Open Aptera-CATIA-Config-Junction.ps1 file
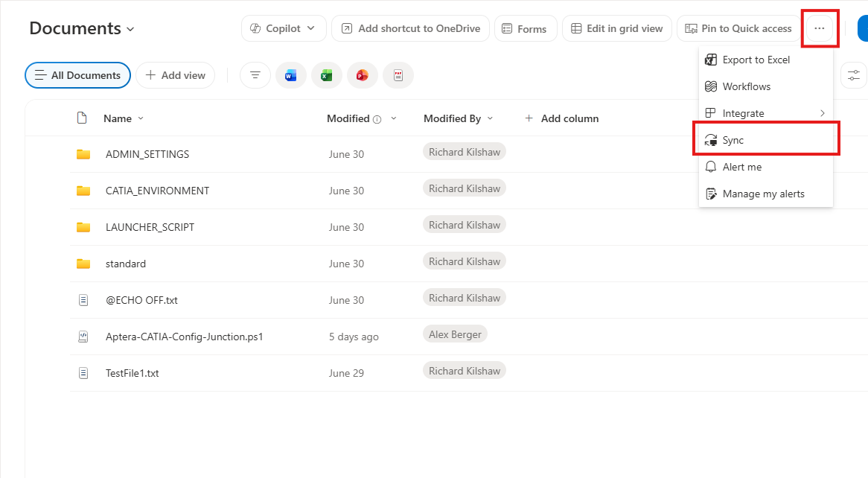Screen dimensions: 868x478 [x=185, y=337]
